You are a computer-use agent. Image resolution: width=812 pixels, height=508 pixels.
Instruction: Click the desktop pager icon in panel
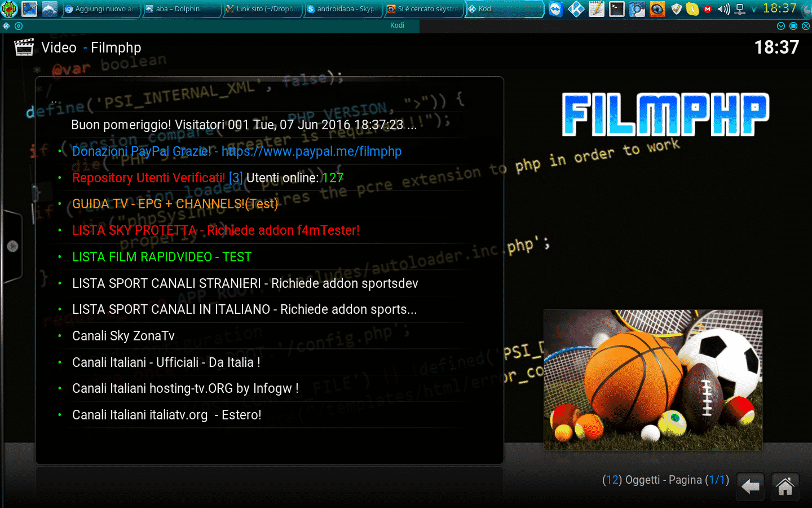[x=29, y=8]
